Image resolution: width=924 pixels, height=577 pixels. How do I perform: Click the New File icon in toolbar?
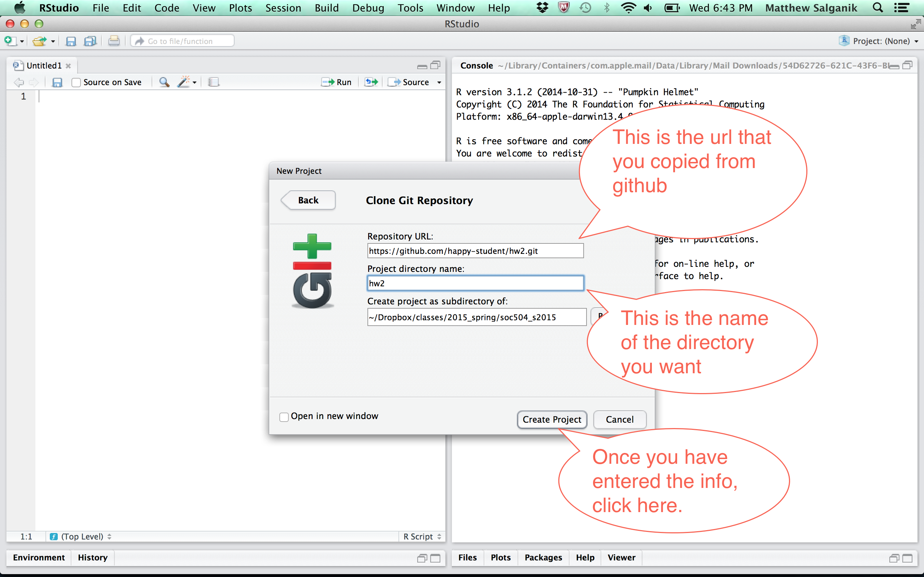pos(10,41)
